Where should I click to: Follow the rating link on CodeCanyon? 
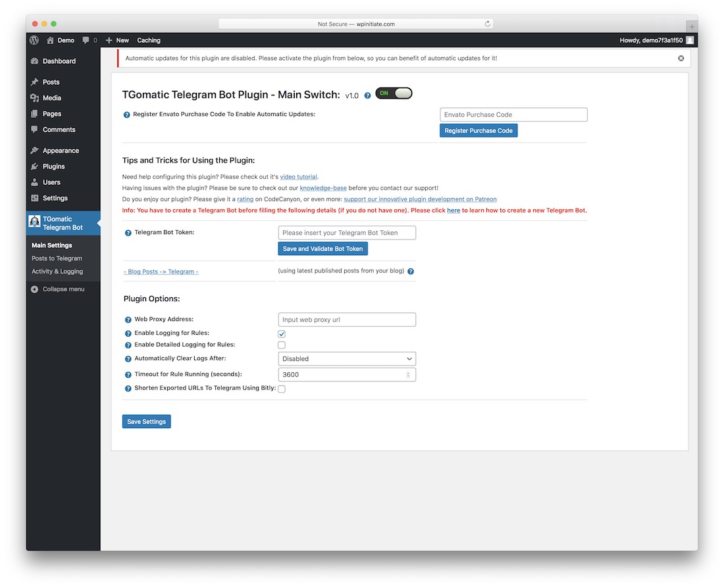(246, 199)
